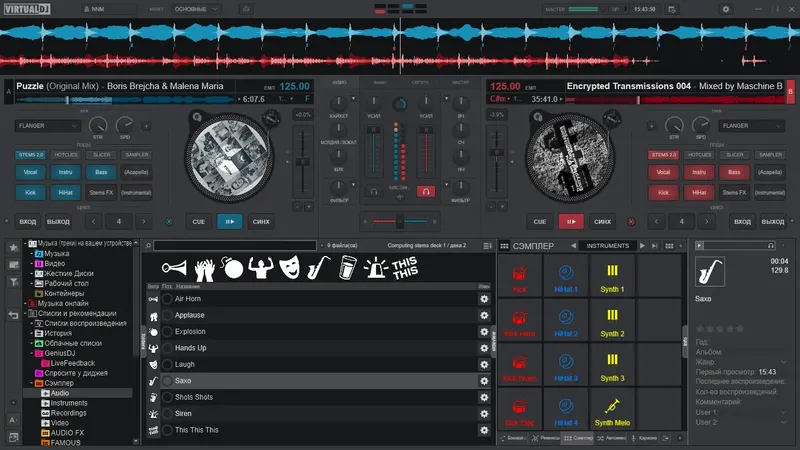Image resolution: width=800 pixels, height=450 pixels.
Task: Click the This This This text icon
Action: pos(405,268)
